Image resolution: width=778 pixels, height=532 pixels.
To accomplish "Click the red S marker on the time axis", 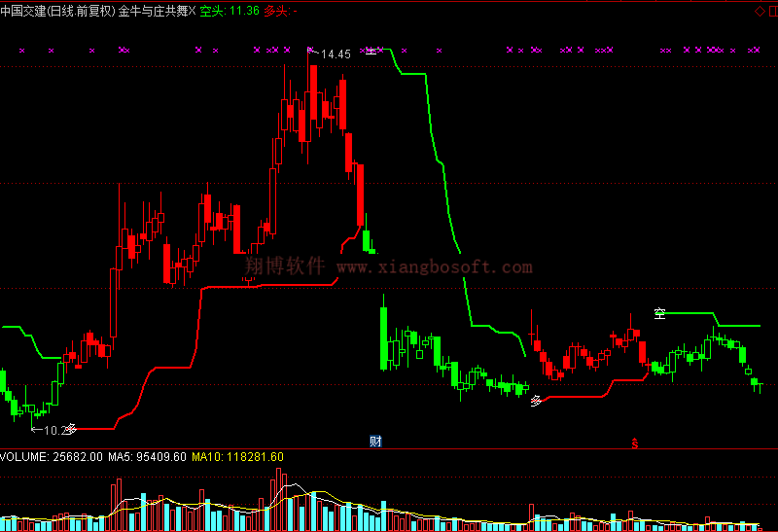I will [x=635, y=443].
